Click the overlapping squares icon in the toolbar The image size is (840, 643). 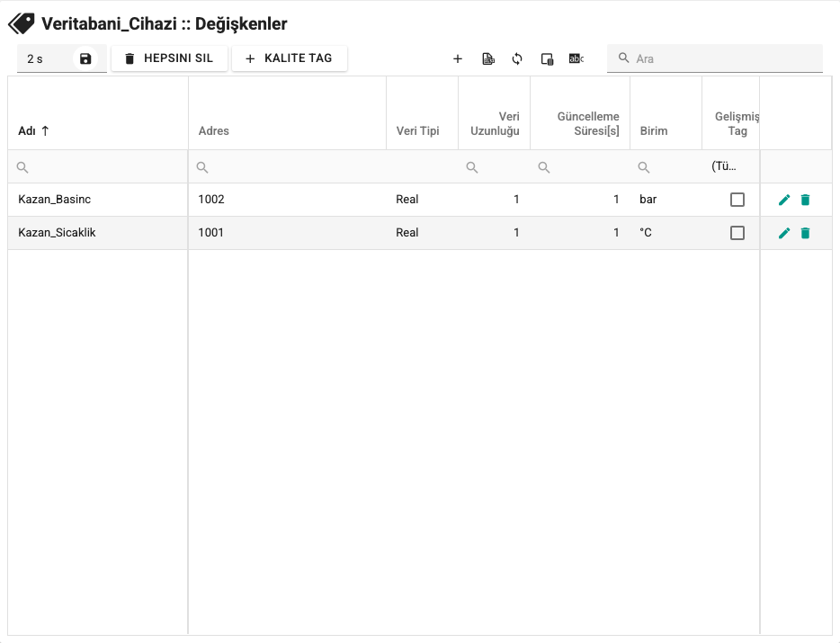click(547, 59)
